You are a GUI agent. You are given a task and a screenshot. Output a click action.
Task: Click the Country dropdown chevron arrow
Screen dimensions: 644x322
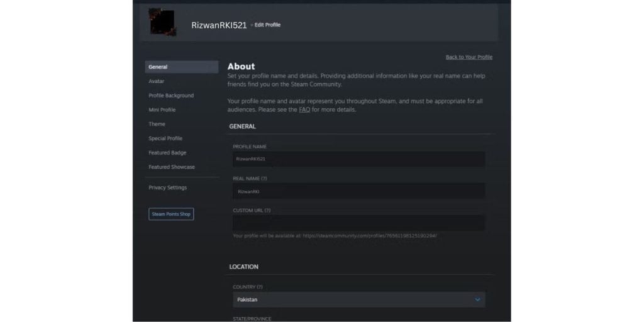point(477,300)
